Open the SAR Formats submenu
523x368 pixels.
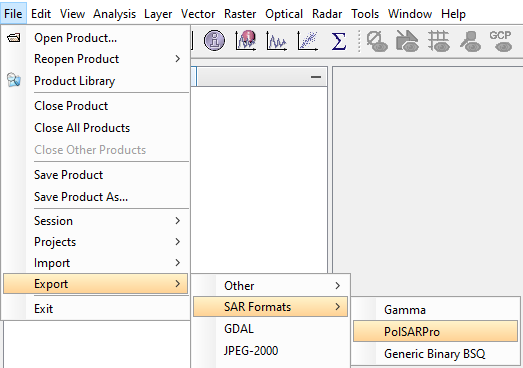270,307
